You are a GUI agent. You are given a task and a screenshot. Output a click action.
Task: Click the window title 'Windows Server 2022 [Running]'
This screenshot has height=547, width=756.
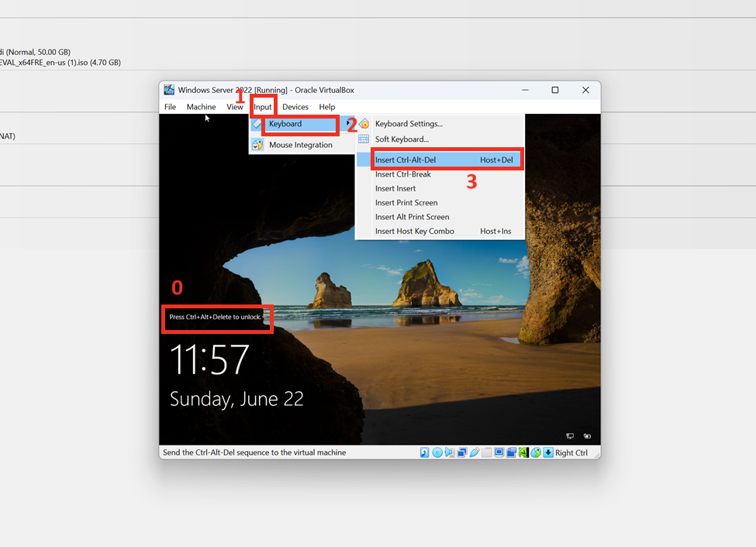(x=233, y=90)
